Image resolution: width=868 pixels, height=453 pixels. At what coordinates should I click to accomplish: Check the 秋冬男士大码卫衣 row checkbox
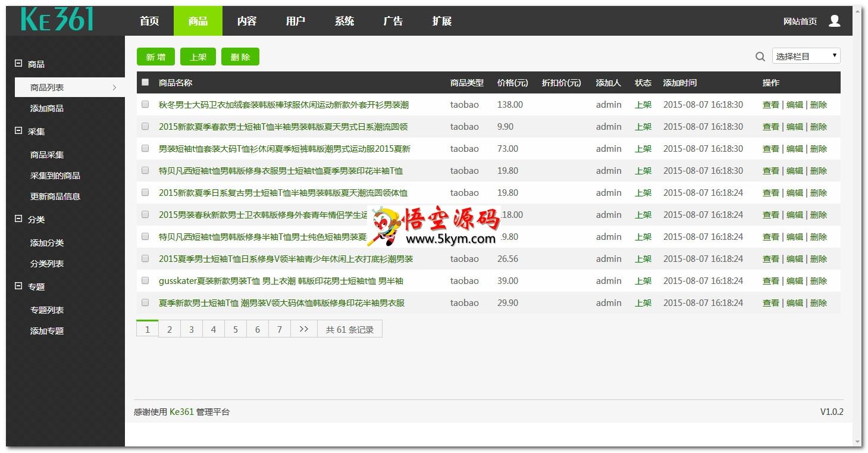[x=145, y=104]
